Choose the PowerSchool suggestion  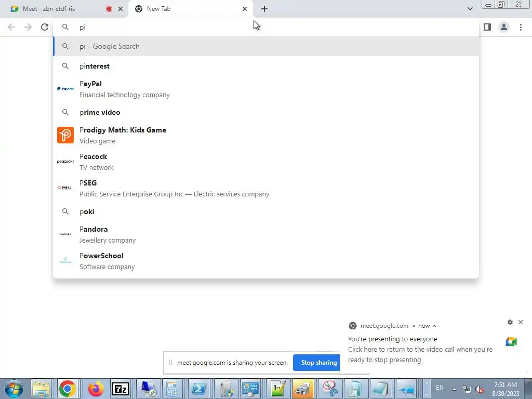[x=266, y=261]
